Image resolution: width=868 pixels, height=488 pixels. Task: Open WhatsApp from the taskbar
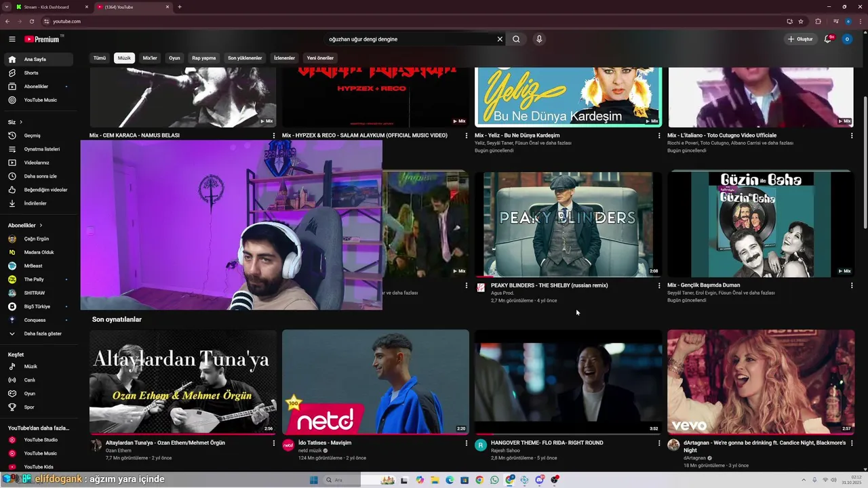pos(494,480)
